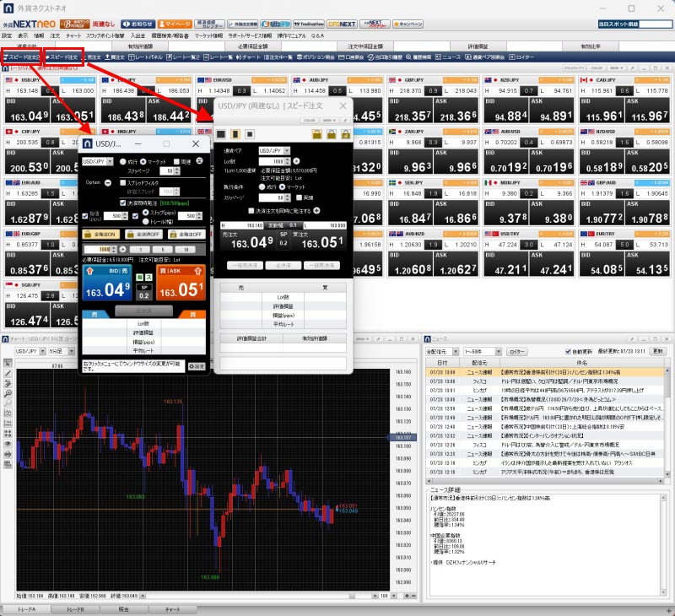The image size is (675, 616).
Task: Click 全発注ON button
Action: click(x=101, y=235)
